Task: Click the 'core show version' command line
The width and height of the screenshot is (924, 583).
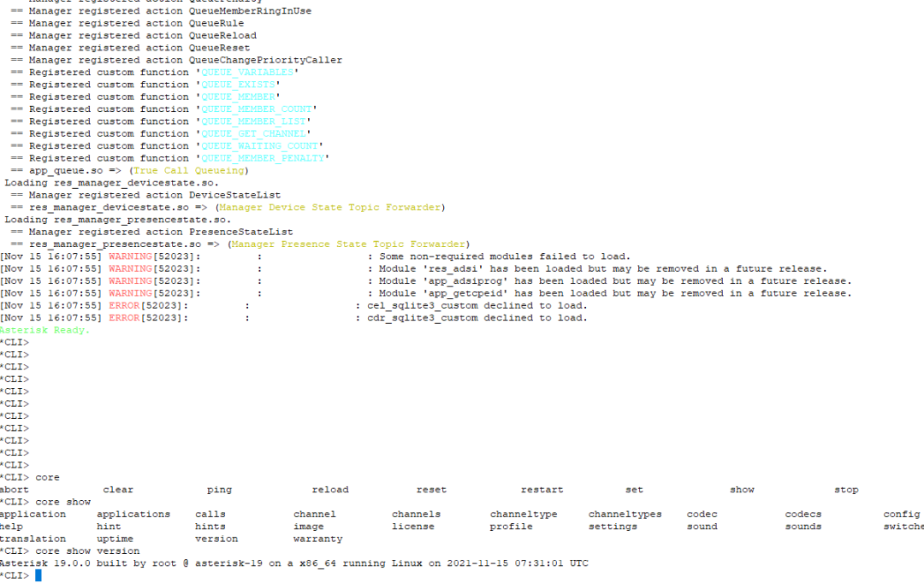Action: (x=70, y=551)
